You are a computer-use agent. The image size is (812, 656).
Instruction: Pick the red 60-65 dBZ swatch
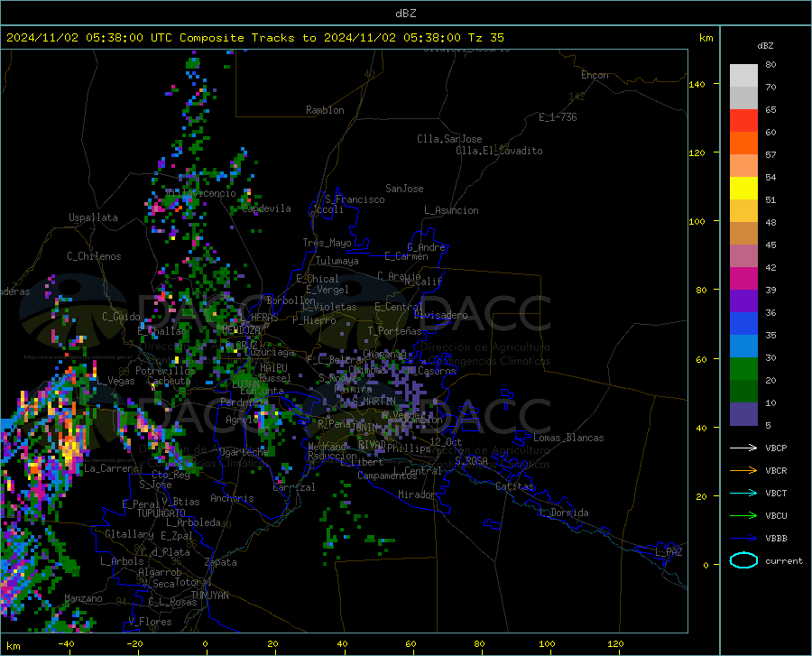coord(743,121)
